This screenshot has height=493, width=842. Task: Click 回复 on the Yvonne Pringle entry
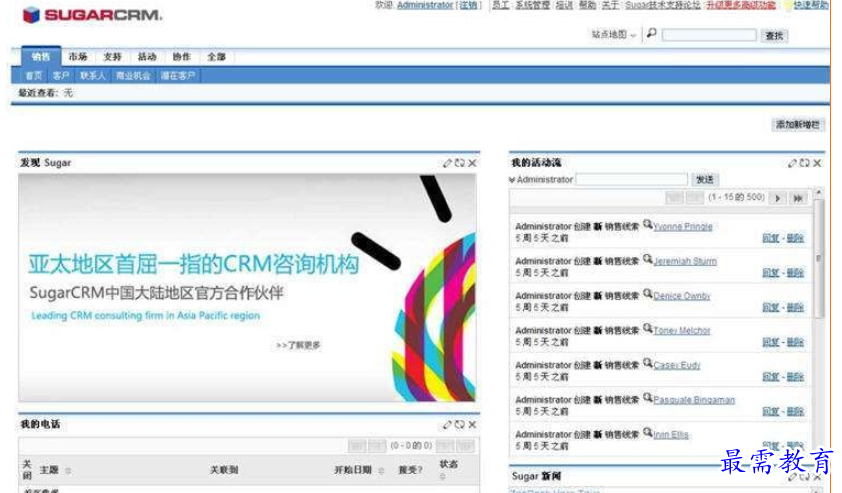click(771, 238)
